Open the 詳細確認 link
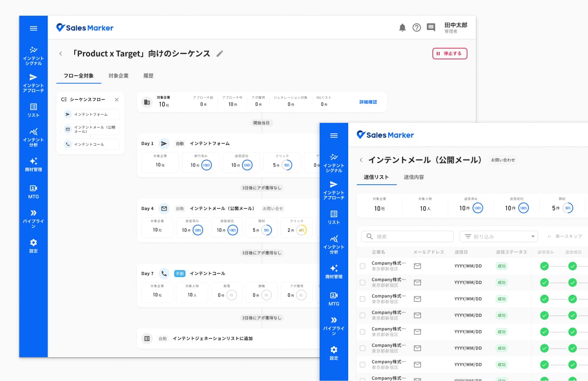Viewport: 588px width, 381px height. 368,102
